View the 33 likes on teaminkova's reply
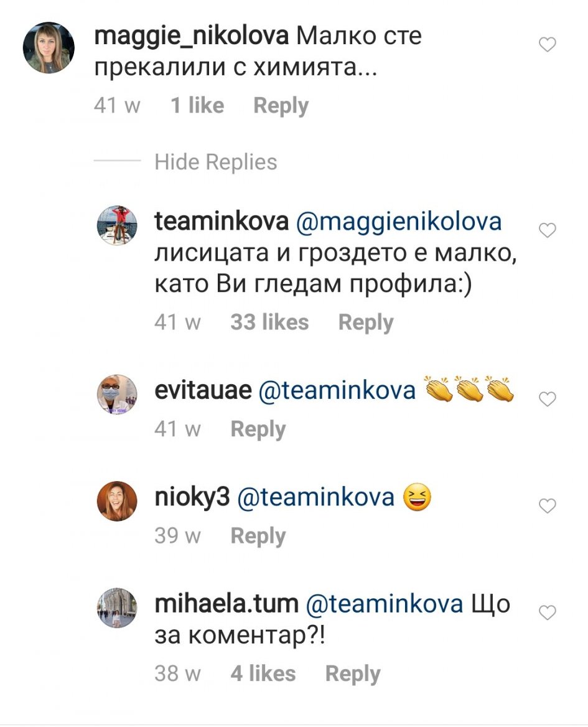This screenshot has width=588, height=727. point(269,322)
